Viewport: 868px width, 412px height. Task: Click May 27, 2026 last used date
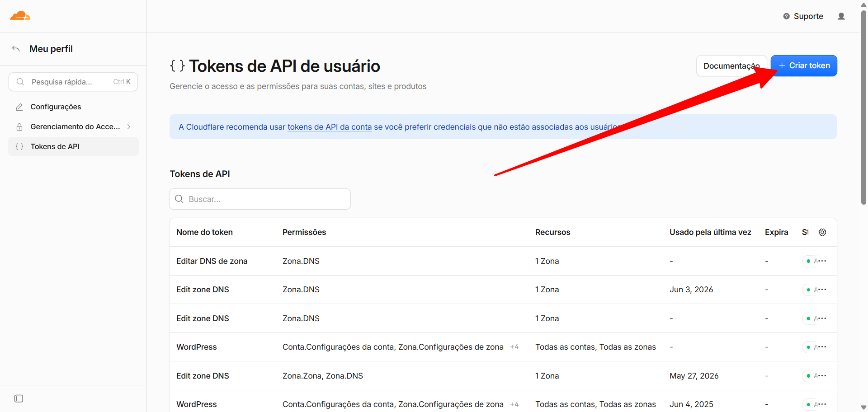[694, 376]
